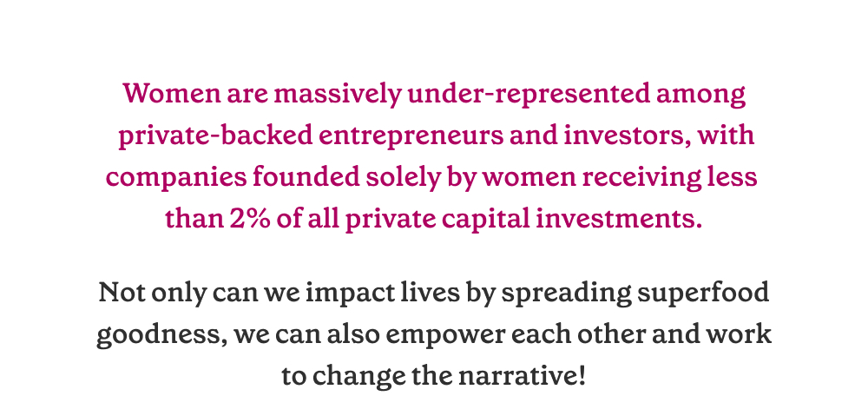Click the word "massively" in the first line
This screenshot has width=868, height=396.
(x=338, y=96)
